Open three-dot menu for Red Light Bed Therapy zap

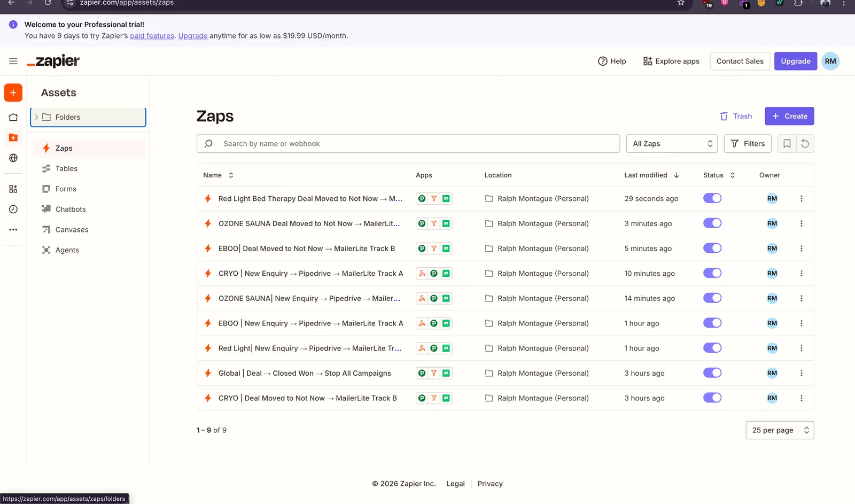point(801,198)
